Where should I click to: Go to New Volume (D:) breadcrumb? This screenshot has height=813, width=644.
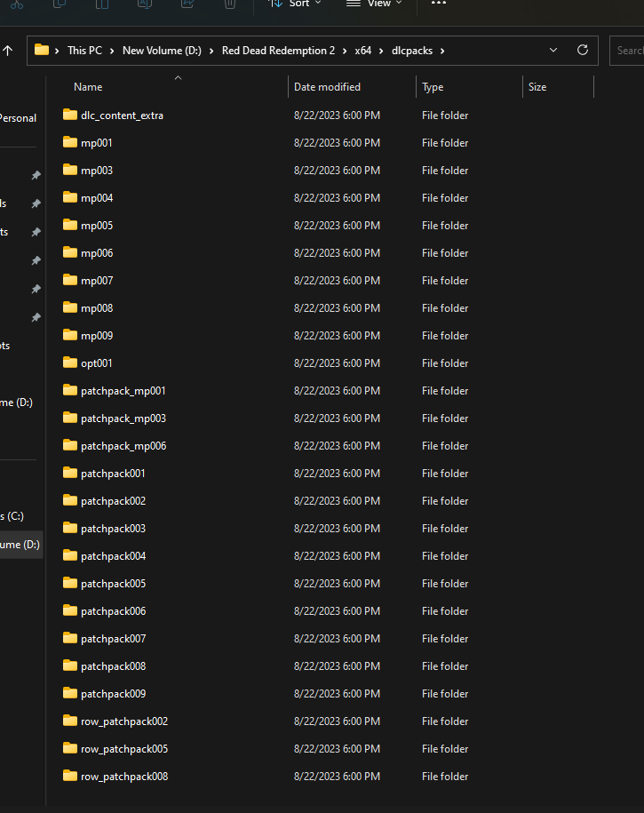(x=162, y=51)
